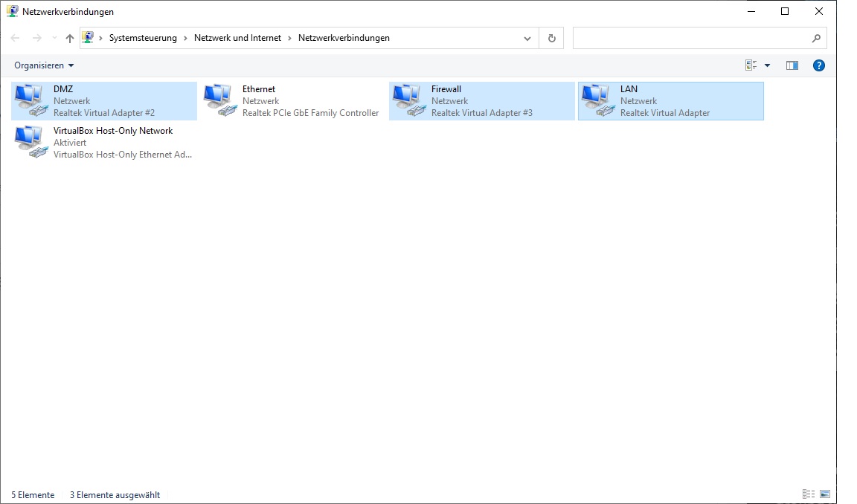Viewport: 857px width, 504px height.
Task: Click Realtek Virtual Adapter #3 text
Action: [481, 113]
